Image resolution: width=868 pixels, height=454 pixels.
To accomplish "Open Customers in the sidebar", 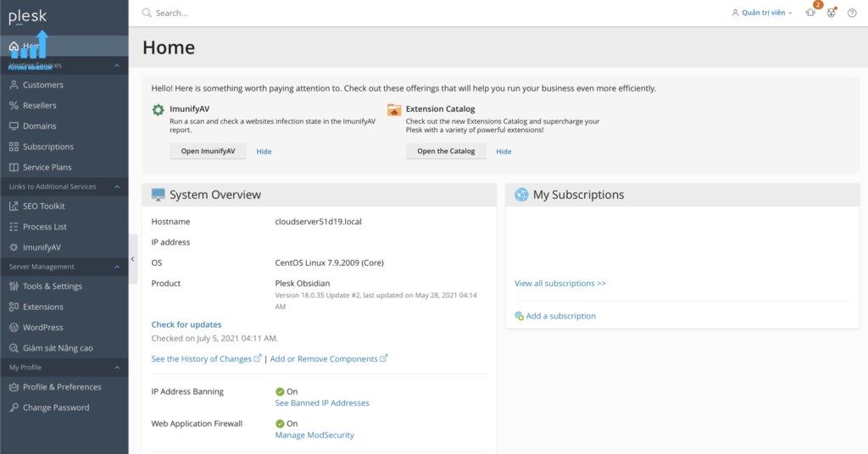I will (42, 85).
